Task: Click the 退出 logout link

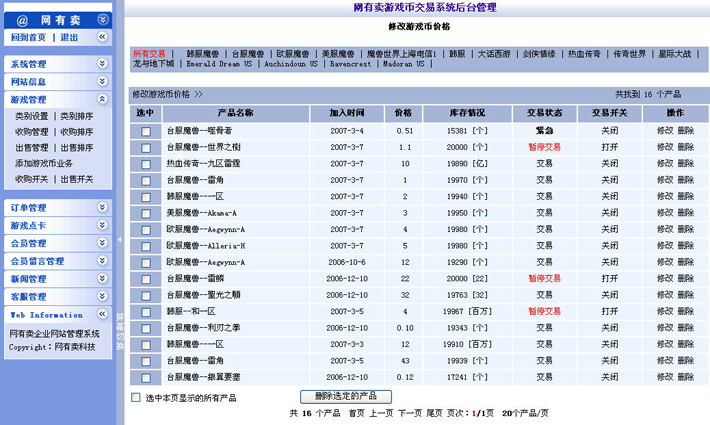Action: click(69, 38)
